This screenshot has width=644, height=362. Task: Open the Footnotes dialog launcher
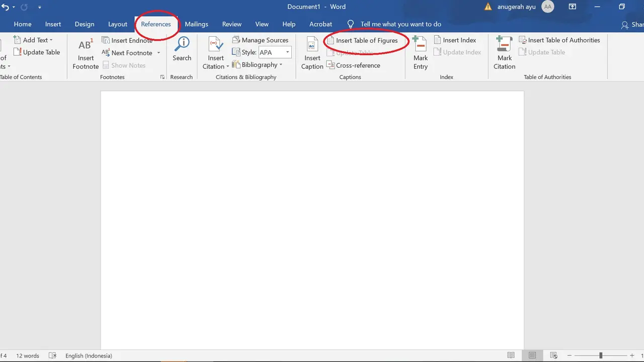[x=162, y=76]
